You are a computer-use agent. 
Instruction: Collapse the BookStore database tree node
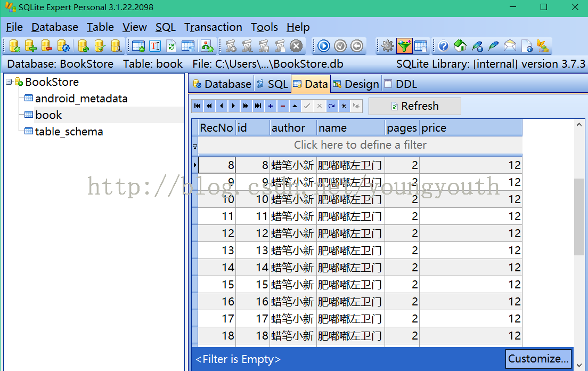9,82
